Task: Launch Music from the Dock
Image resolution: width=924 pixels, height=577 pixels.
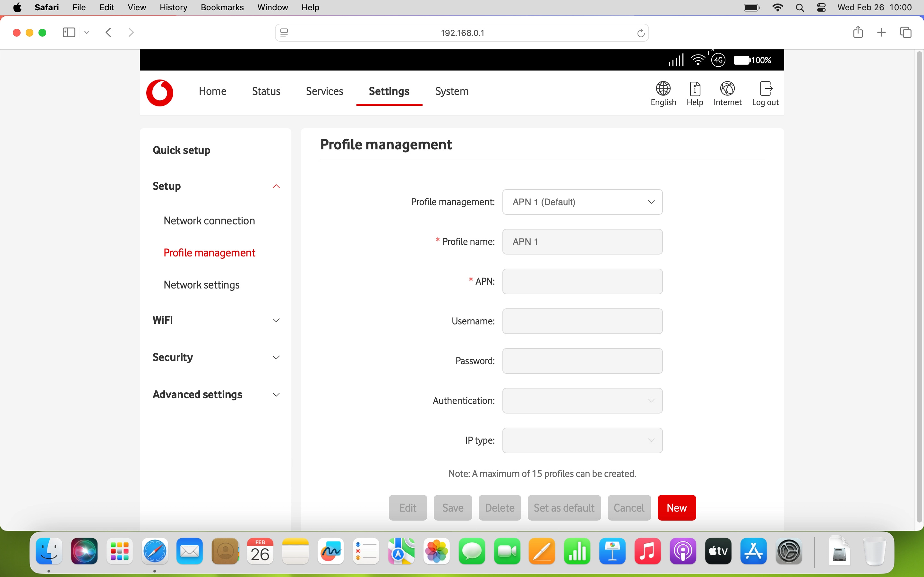Action: 648,551
